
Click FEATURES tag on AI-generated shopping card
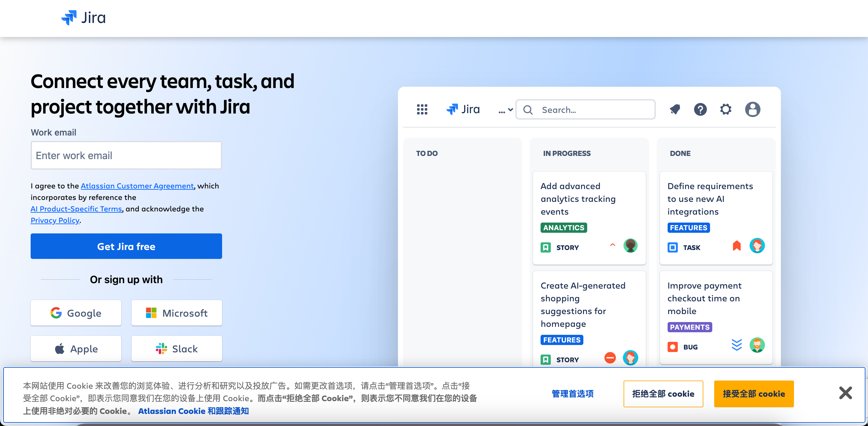pyautogui.click(x=562, y=340)
